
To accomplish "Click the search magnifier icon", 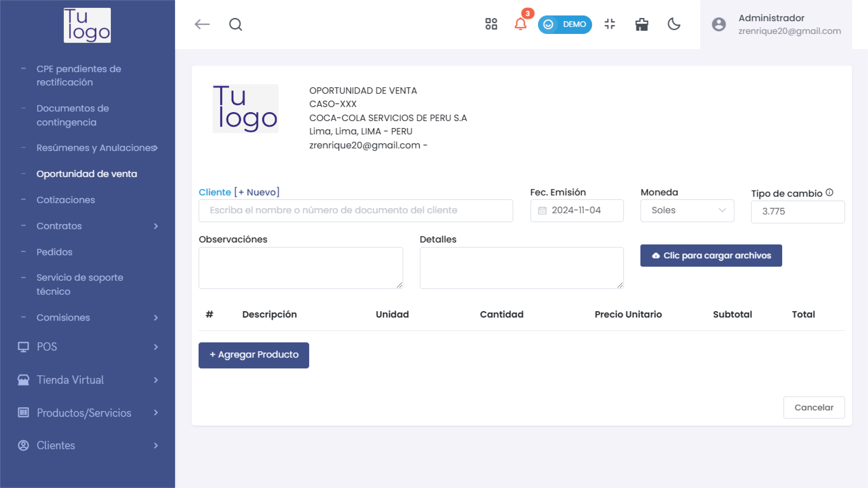I will pos(235,24).
